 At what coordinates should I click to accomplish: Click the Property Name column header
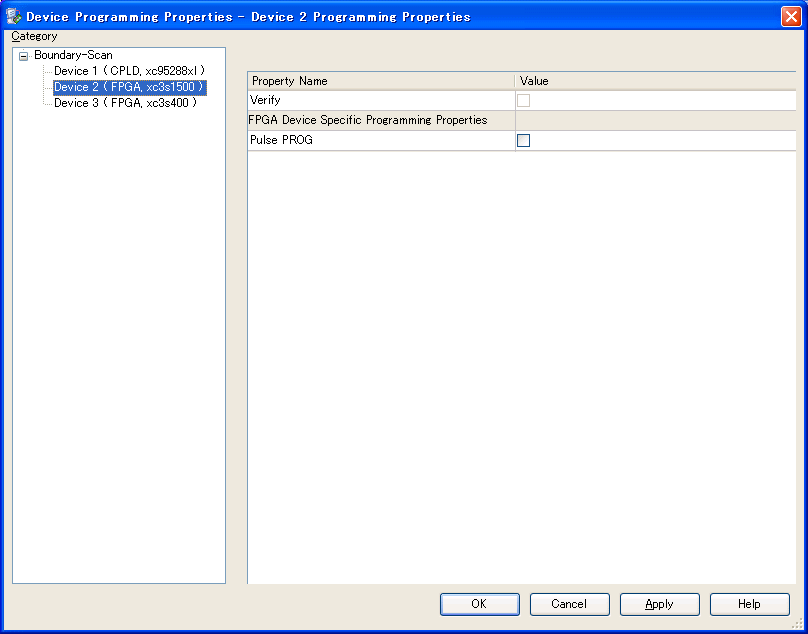click(380, 81)
